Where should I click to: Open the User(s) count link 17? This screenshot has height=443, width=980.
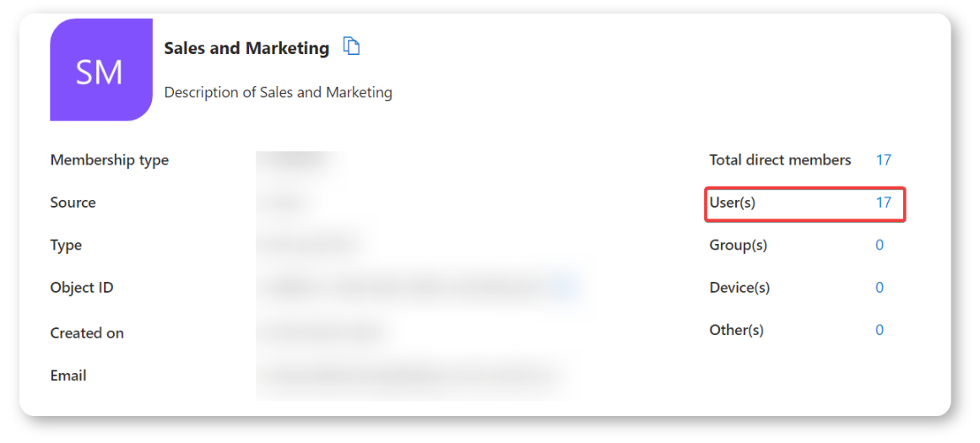pos(883,203)
